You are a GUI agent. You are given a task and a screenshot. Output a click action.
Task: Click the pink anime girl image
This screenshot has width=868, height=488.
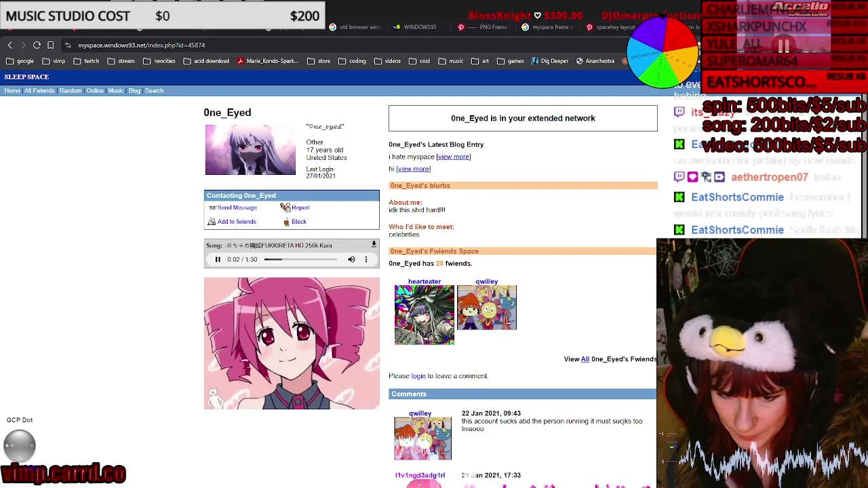[x=292, y=343]
